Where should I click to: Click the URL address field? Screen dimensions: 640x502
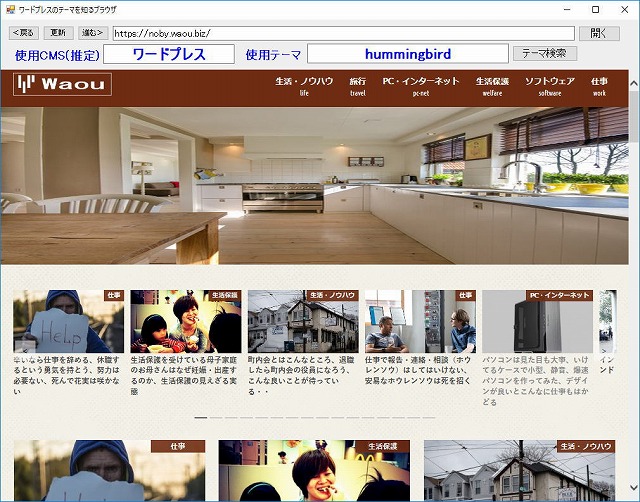pyautogui.click(x=344, y=33)
